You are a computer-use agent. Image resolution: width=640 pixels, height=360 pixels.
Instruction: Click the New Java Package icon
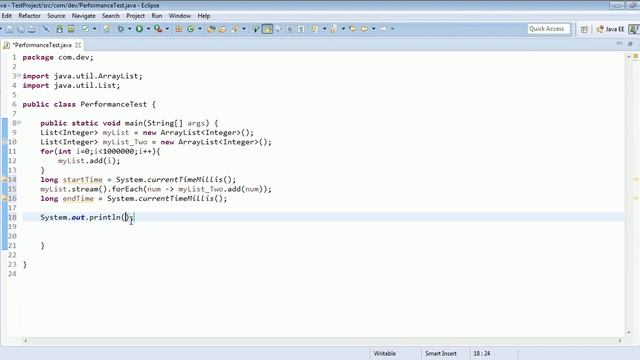(178, 29)
